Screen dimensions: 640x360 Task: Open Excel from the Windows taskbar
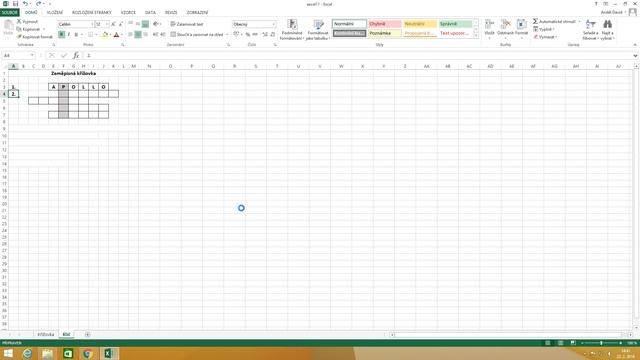(108, 353)
